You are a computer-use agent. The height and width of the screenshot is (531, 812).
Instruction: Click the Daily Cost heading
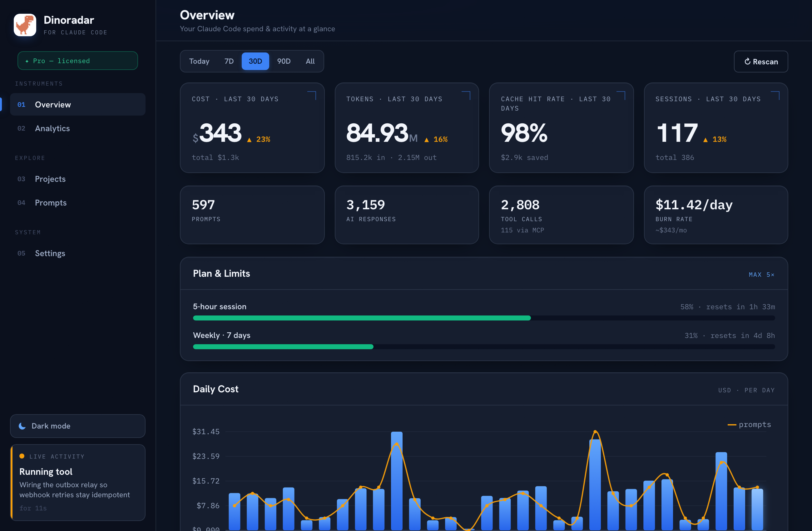215,389
